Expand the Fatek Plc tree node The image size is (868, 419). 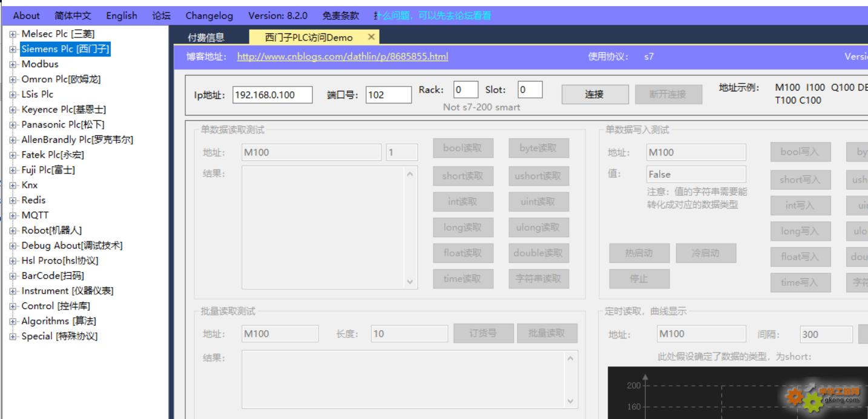pyautogui.click(x=13, y=155)
